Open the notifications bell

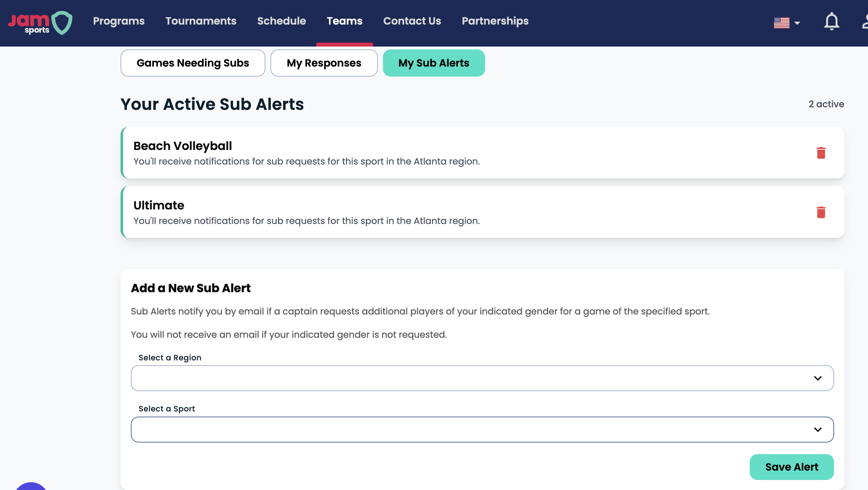(x=831, y=22)
